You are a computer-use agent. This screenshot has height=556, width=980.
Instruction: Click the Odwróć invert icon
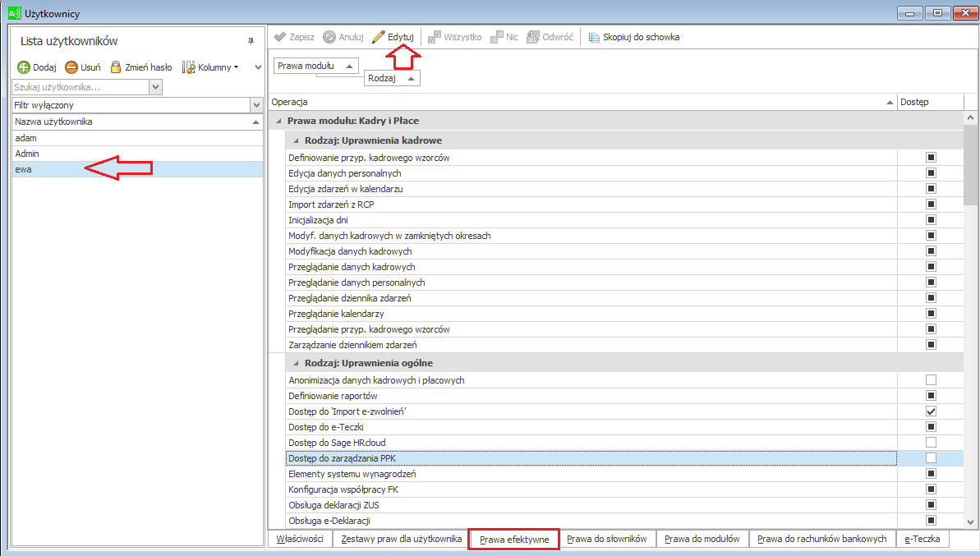[x=532, y=37]
